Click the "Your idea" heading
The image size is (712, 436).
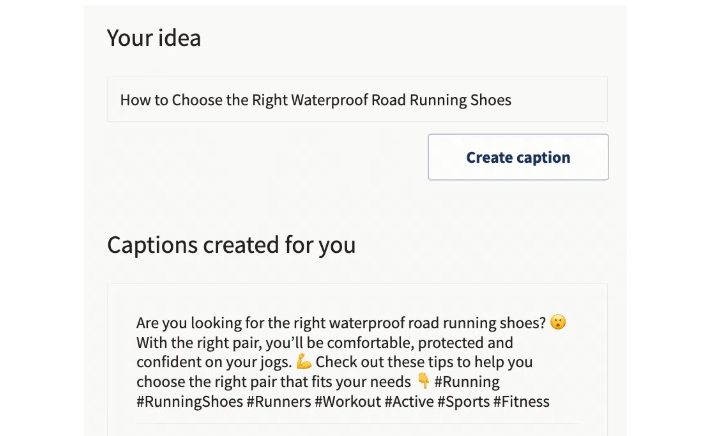(154, 38)
